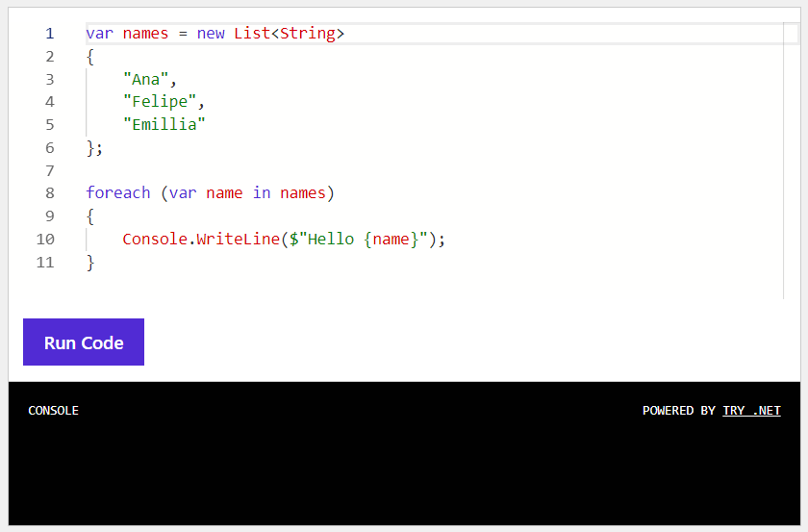Viewport: 808px width, 532px height.
Task: Click the {name} interpolation on line 10
Action: click(391, 240)
